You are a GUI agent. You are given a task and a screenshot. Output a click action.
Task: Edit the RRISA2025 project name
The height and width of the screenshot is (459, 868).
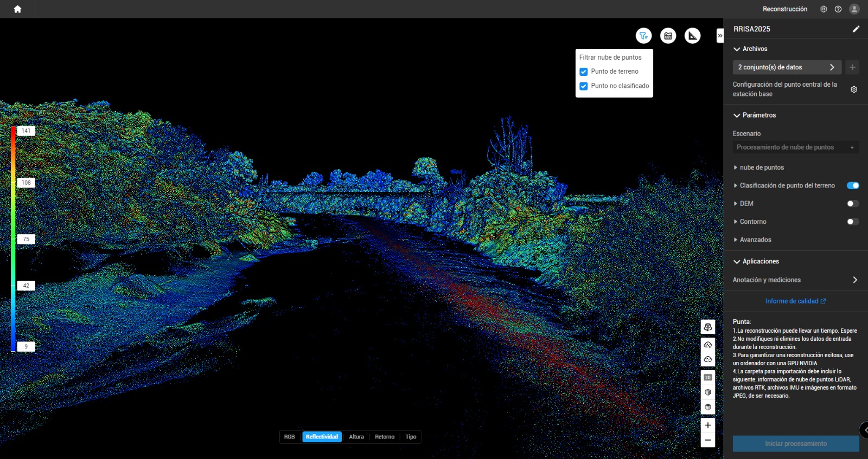[x=856, y=29]
